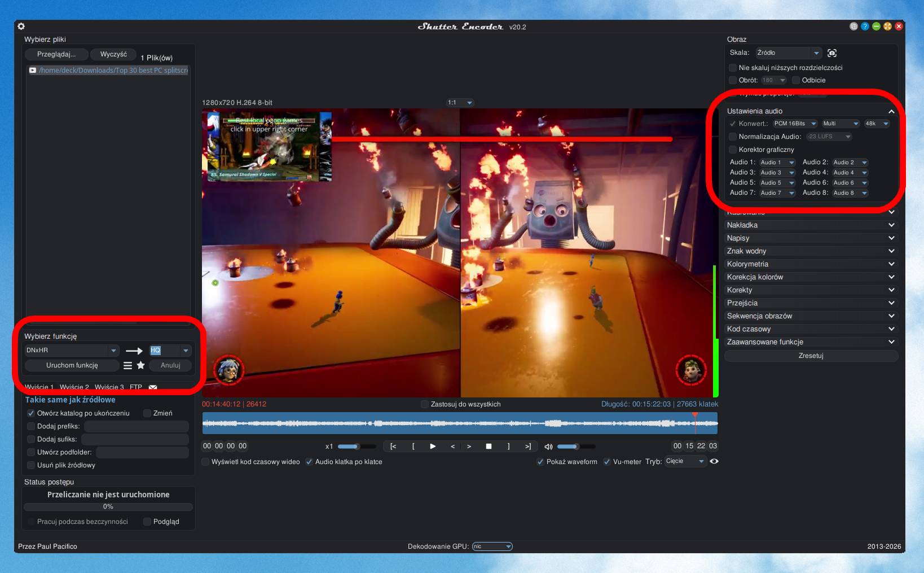The image size is (924, 573).
Task: Toggle the eye preview icon beside Tryb
Action: point(714,461)
